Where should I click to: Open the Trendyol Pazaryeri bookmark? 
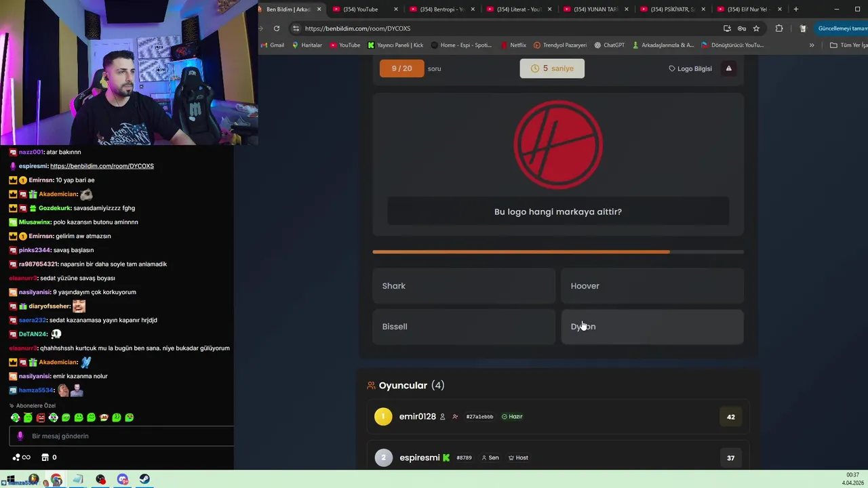[560, 45]
